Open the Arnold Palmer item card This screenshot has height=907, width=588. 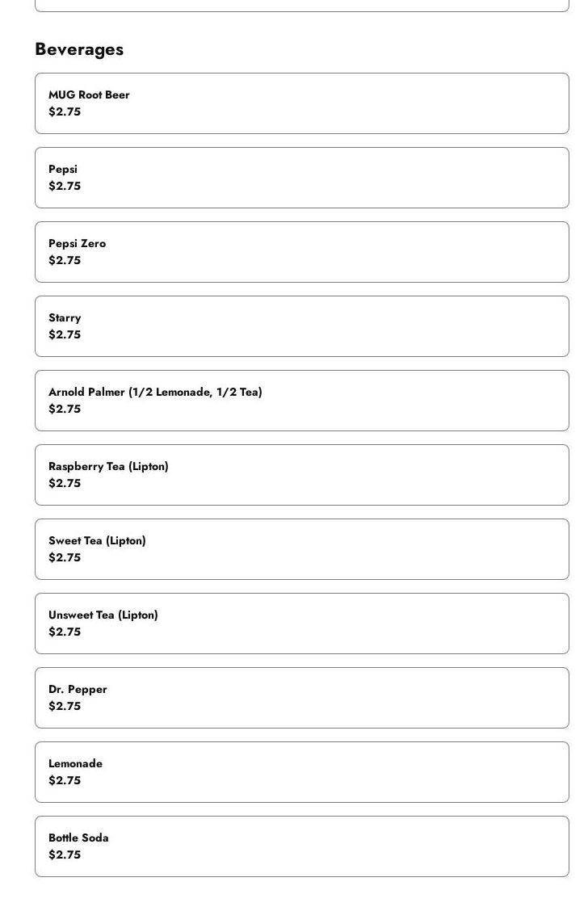pos(301,401)
